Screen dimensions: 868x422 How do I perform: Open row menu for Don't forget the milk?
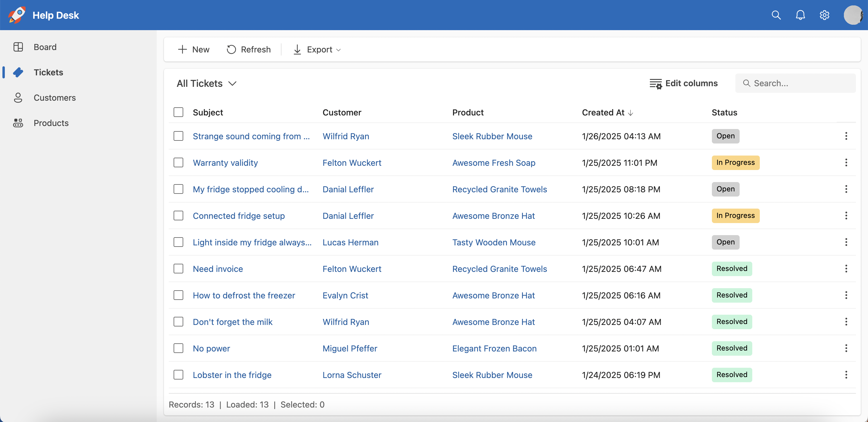pyautogui.click(x=846, y=322)
